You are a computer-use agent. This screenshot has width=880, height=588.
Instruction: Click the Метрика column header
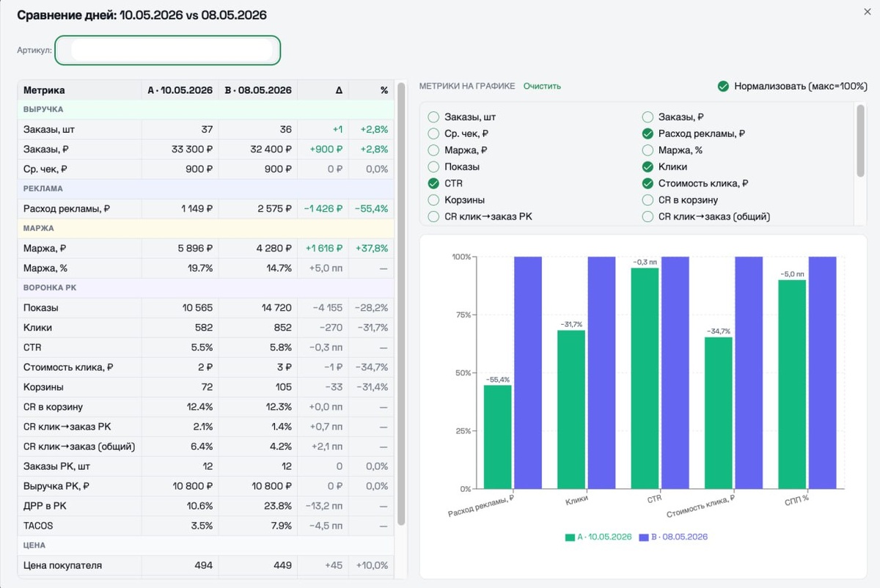pos(44,90)
